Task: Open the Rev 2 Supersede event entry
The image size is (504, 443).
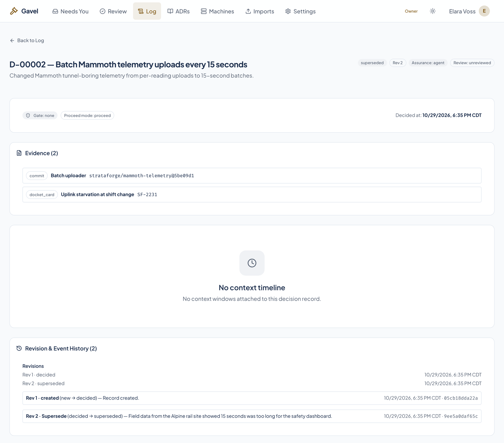Action: tap(252, 416)
